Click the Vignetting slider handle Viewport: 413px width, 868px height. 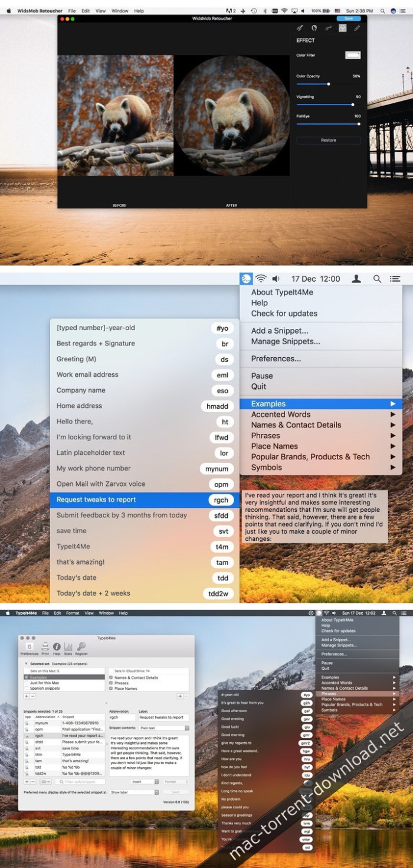point(353,105)
